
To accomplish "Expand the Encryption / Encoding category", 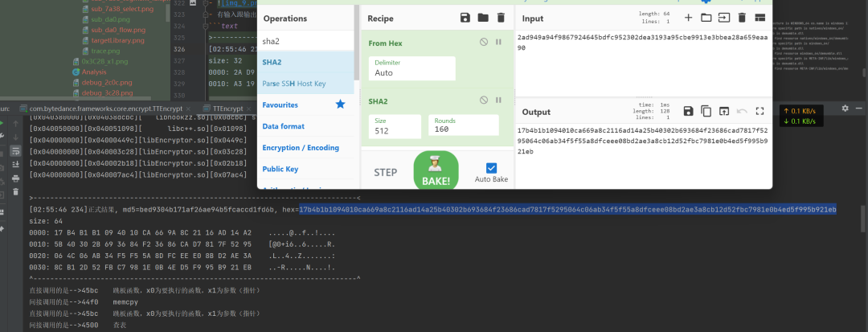I will pos(305,148).
